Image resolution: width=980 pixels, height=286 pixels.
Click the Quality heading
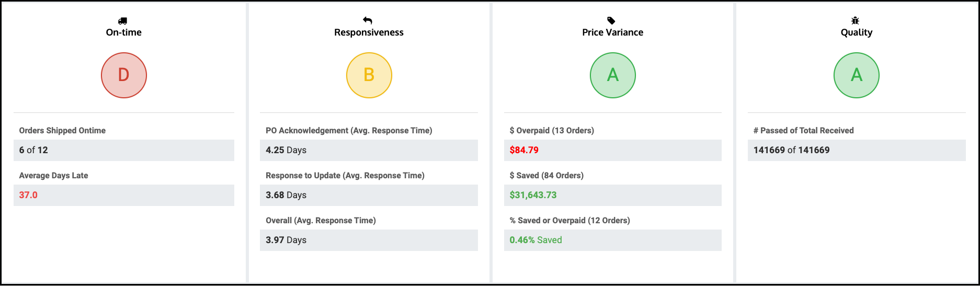pos(857,32)
